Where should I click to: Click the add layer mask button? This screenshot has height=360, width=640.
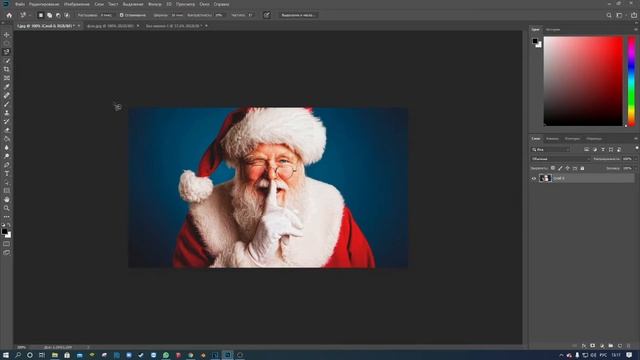click(593, 346)
